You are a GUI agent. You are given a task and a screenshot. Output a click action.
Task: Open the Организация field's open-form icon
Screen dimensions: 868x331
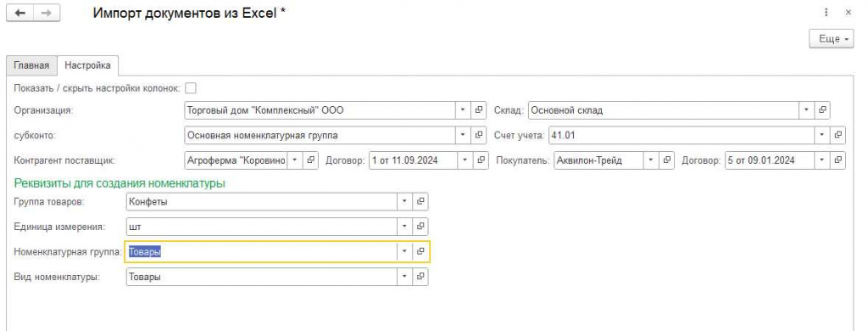pos(479,110)
